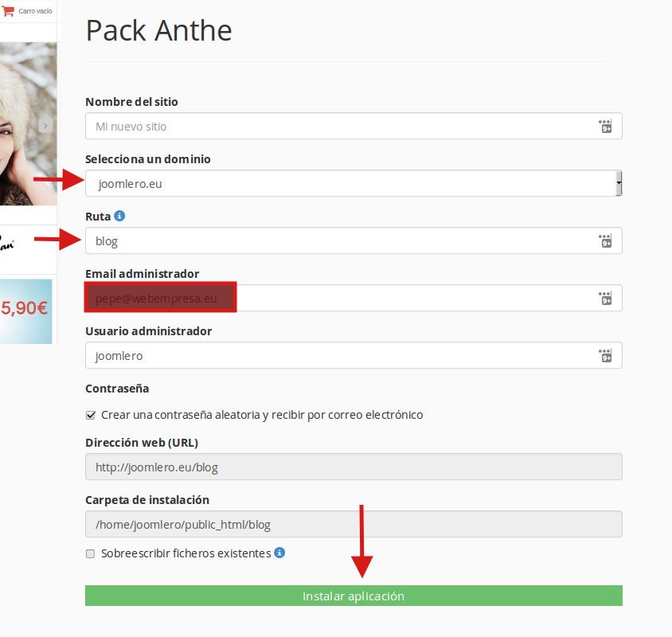Click the password manager icon in Email administrador
This screenshot has width=672, height=637.
point(605,298)
